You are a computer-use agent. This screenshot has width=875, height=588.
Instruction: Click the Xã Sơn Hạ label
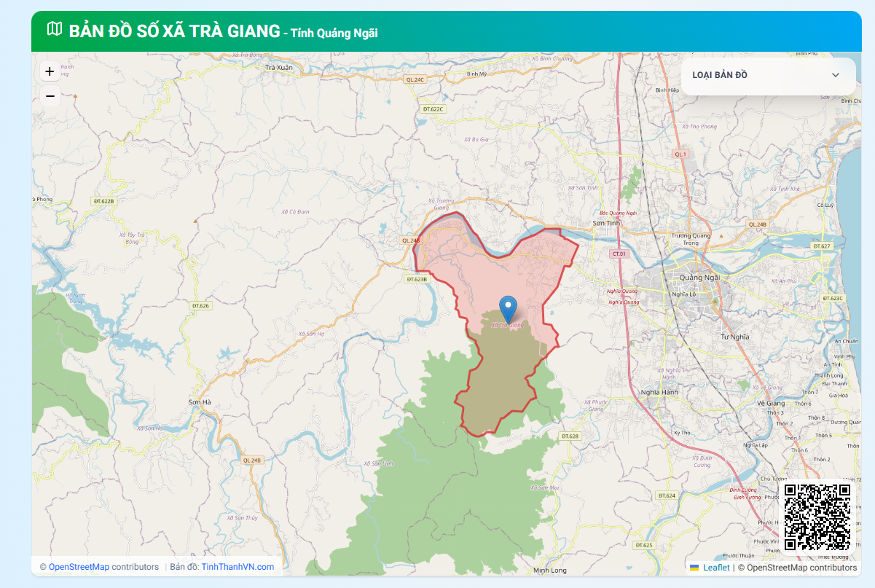[x=311, y=334]
